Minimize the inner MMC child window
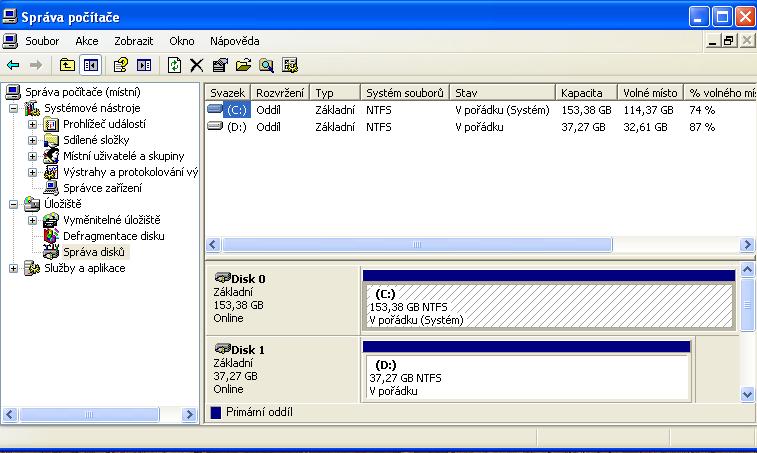 pyautogui.click(x=712, y=41)
